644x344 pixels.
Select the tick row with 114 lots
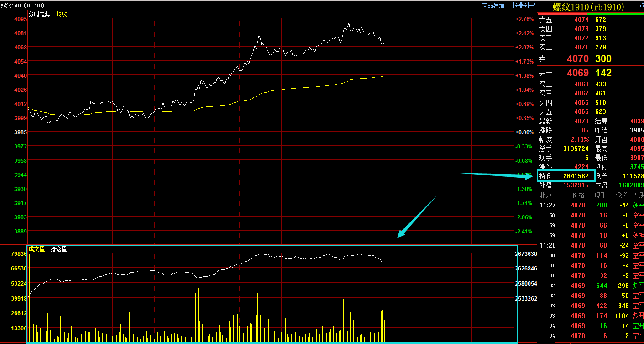click(591, 255)
